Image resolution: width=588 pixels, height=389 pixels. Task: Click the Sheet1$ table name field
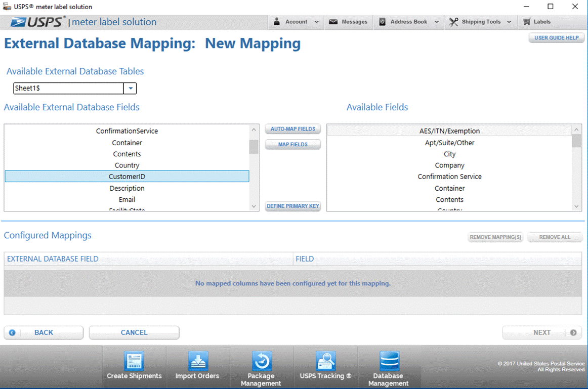coord(68,89)
